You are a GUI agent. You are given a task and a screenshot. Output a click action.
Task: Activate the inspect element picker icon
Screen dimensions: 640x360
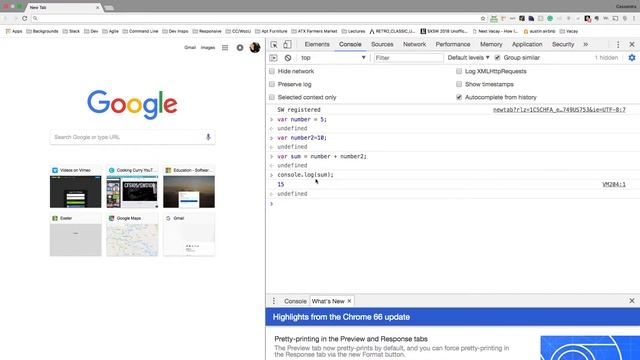[274, 44]
